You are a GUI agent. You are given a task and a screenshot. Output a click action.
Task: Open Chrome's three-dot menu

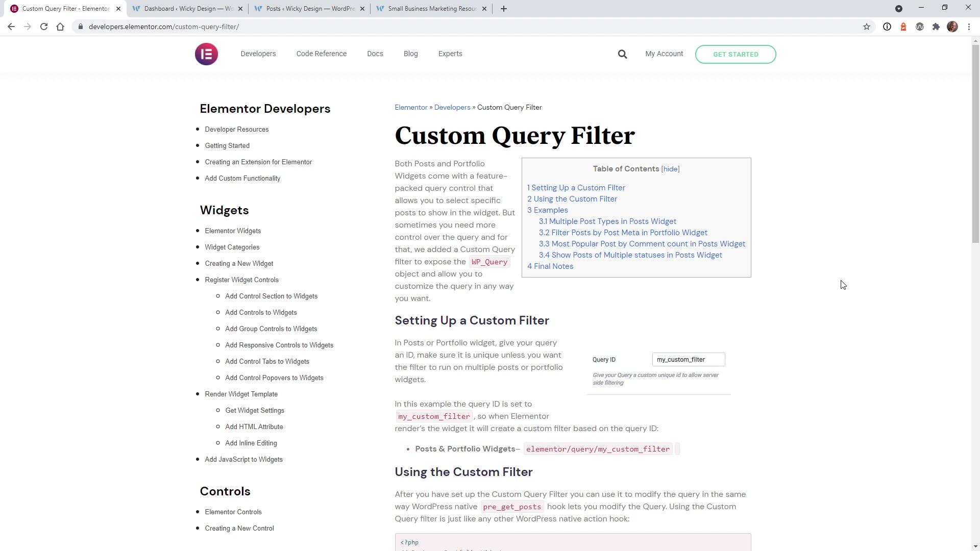(969, 27)
